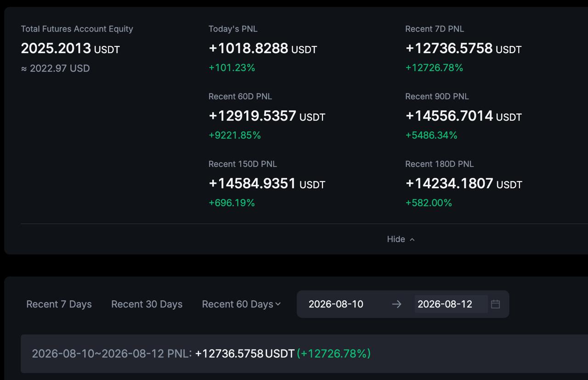Select the Total Futures Account Equity value
This screenshot has height=380, width=588.
pos(70,48)
